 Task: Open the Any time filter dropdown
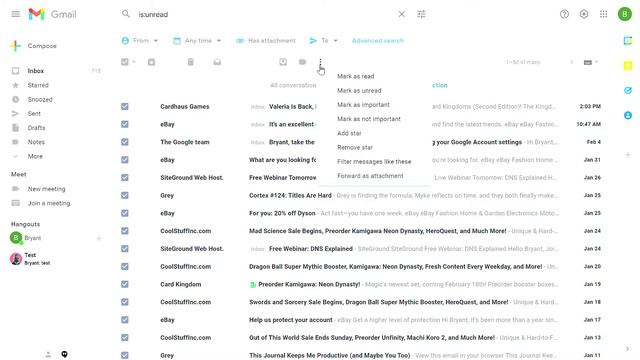tap(197, 40)
